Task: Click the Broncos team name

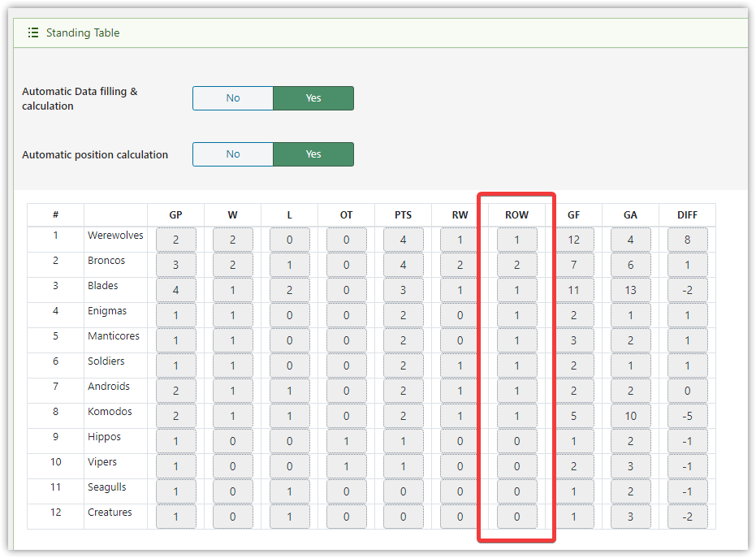Action: (106, 261)
